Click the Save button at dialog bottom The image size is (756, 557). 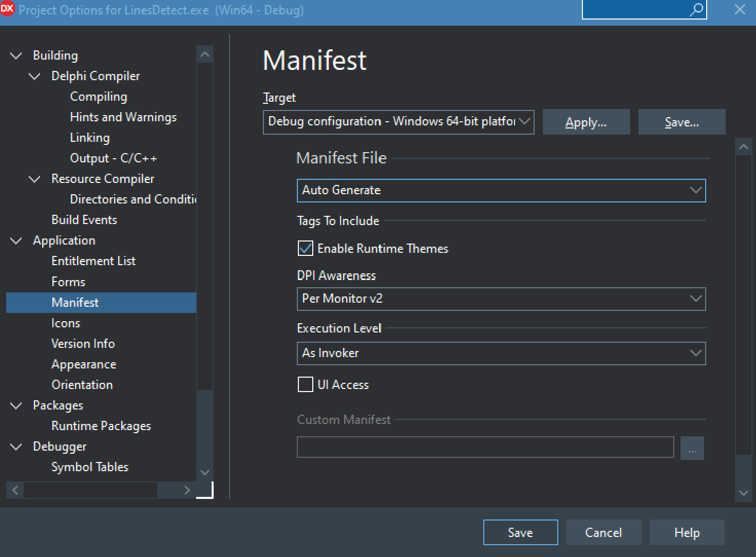520,532
